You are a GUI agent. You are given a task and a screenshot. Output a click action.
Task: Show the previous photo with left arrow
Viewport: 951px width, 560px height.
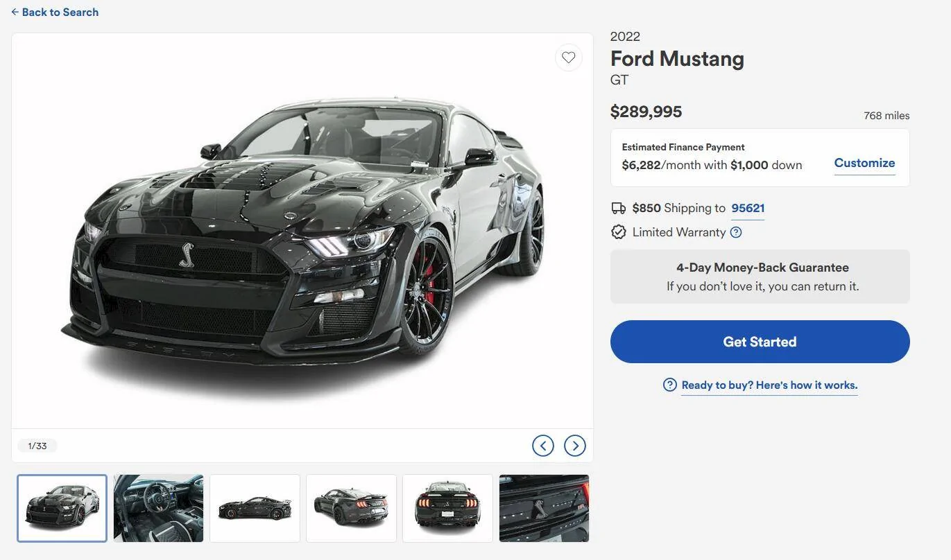coord(543,446)
